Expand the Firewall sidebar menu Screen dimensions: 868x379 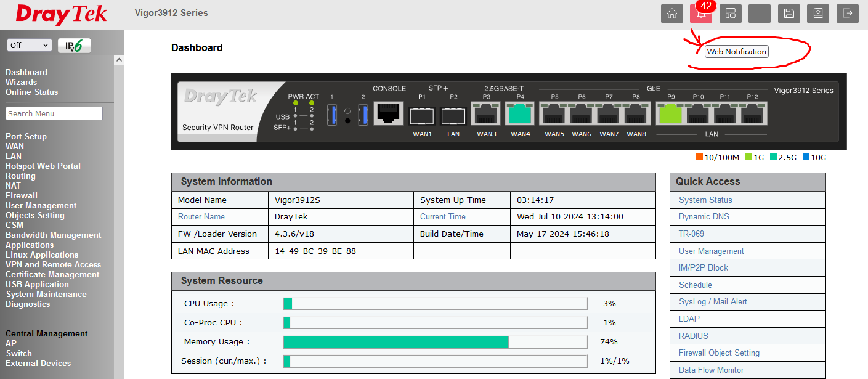(x=22, y=195)
